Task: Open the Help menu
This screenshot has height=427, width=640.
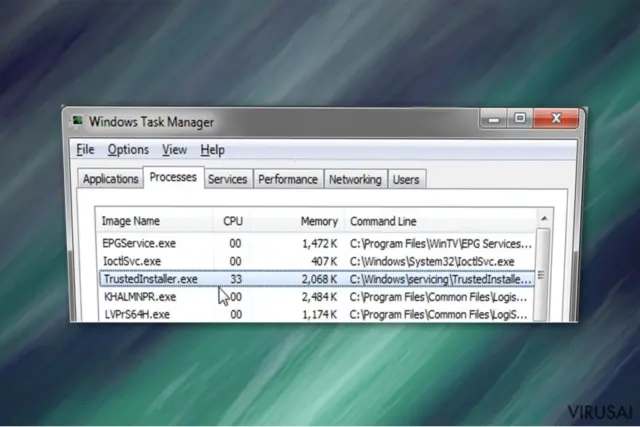Action: click(212, 150)
